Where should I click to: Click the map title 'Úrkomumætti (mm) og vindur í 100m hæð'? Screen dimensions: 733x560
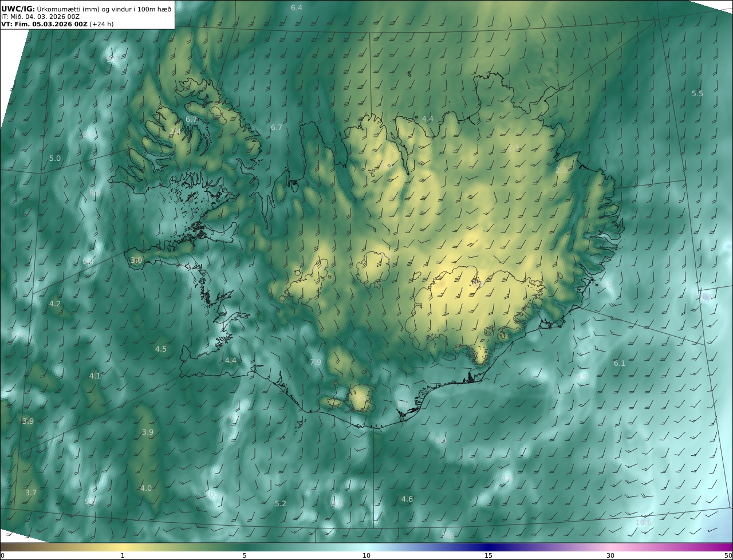(104, 9)
